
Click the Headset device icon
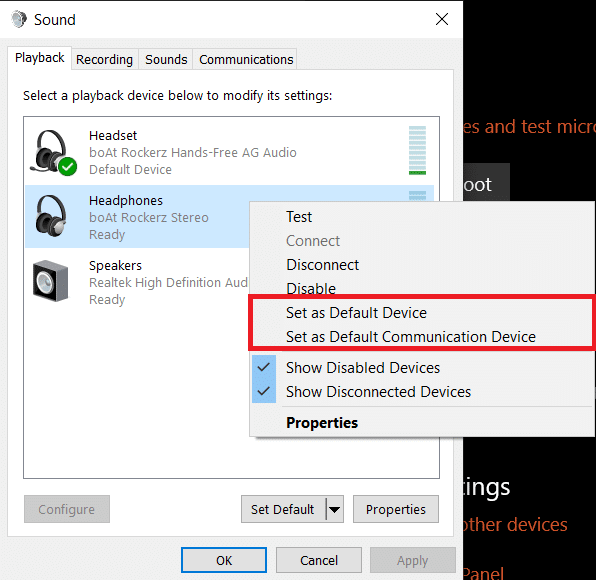(53, 153)
